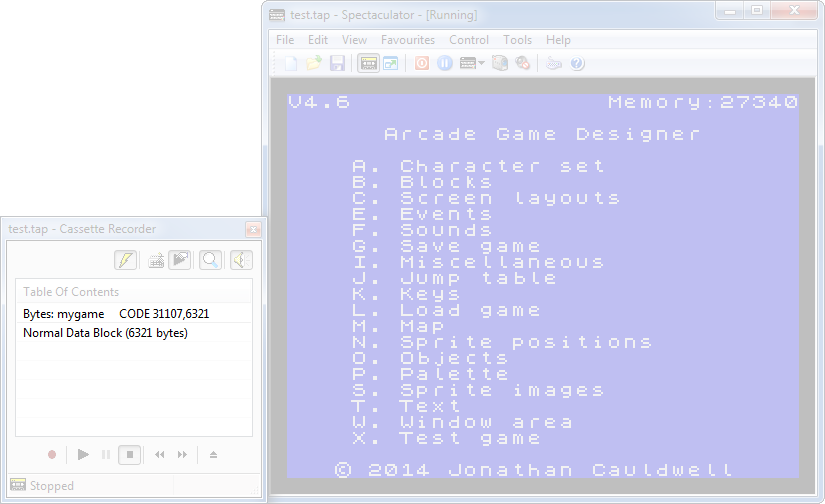Click the tape Pause button
This screenshot has height=504, width=825.
pos(106,455)
